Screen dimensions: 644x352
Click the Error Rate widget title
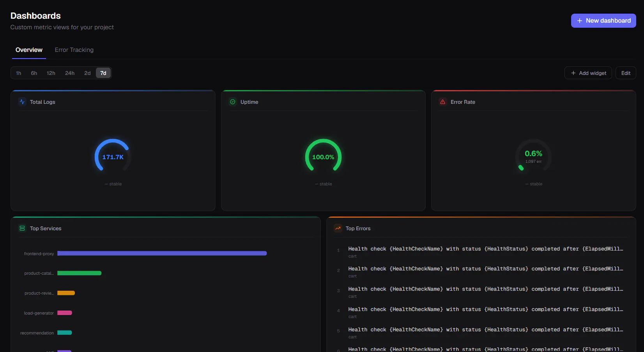pos(463,102)
